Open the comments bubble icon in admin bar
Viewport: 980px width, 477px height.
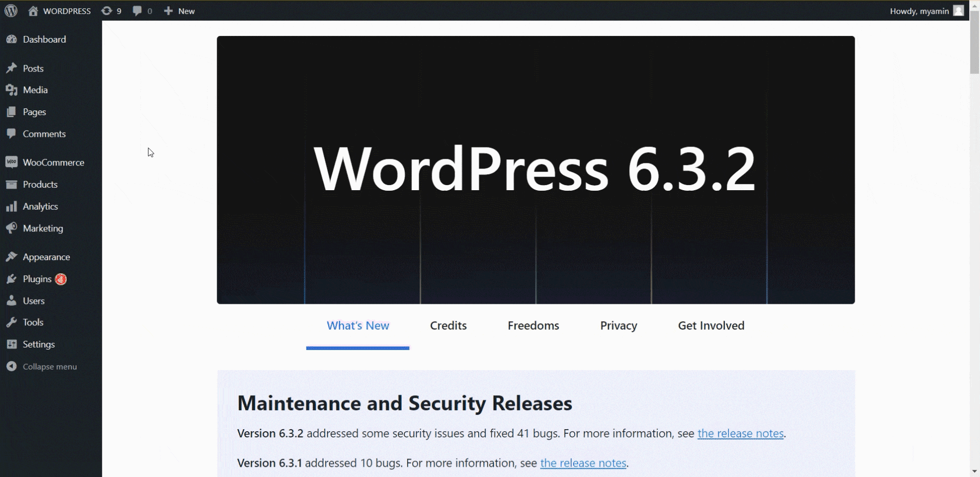[x=137, y=11]
